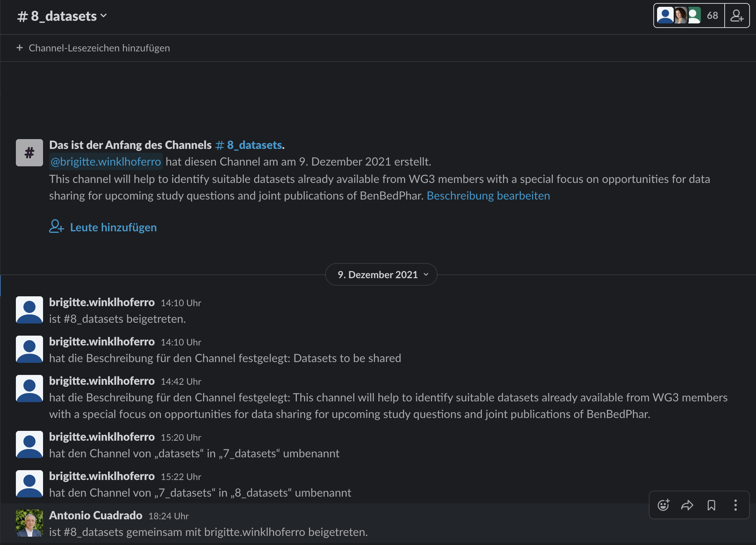Click the forward message arrow icon

click(x=687, y=505)
